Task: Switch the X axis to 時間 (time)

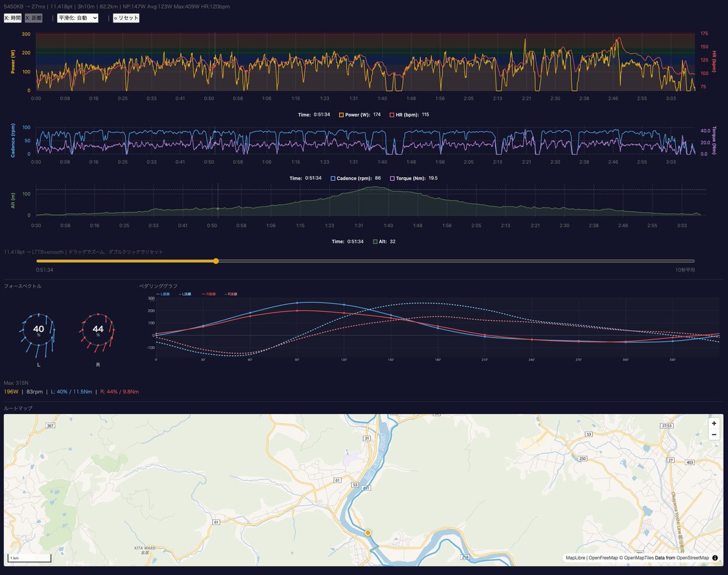Action: coord(13,18)
